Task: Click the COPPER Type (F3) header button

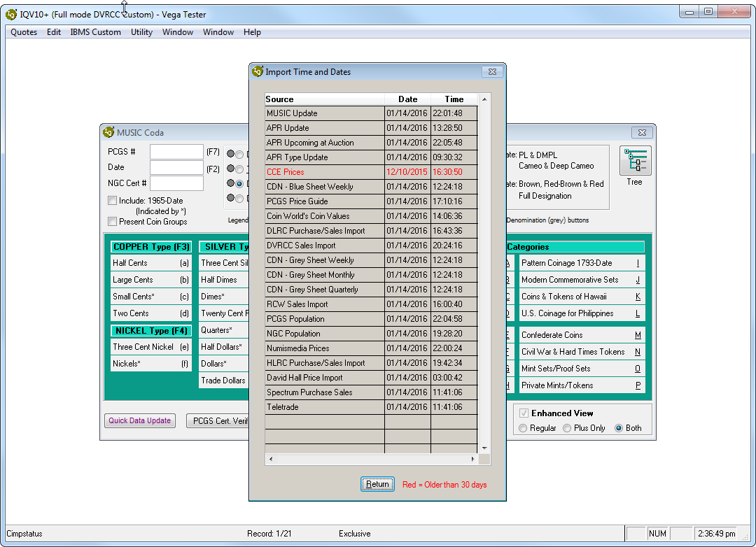Action: [x=151, y=247]
